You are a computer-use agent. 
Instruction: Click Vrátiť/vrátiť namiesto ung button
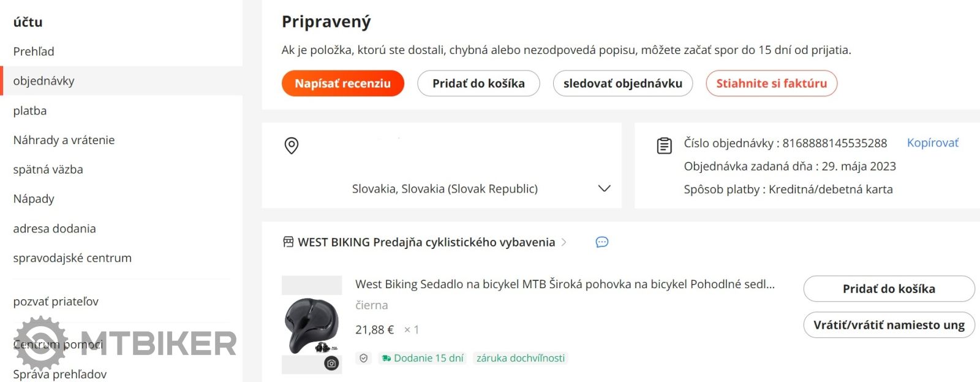tap(889, 325)
